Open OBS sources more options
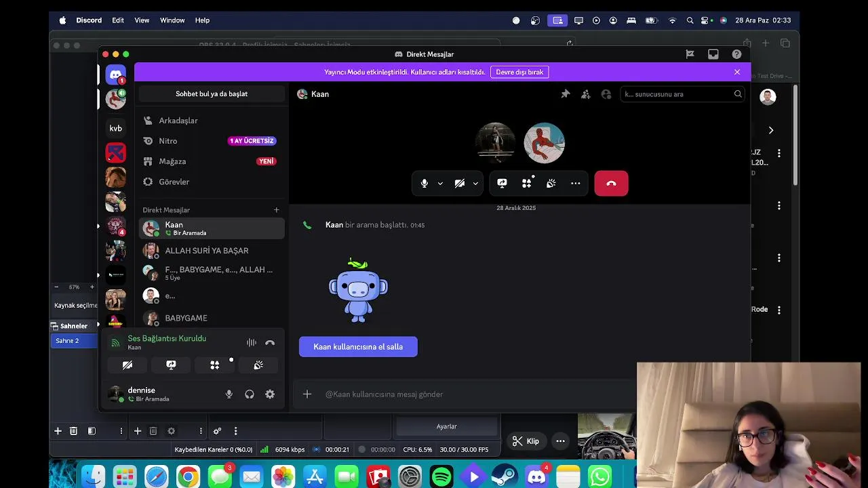The height and width of the screenshot is (488, 868). [x=201, y=431]
